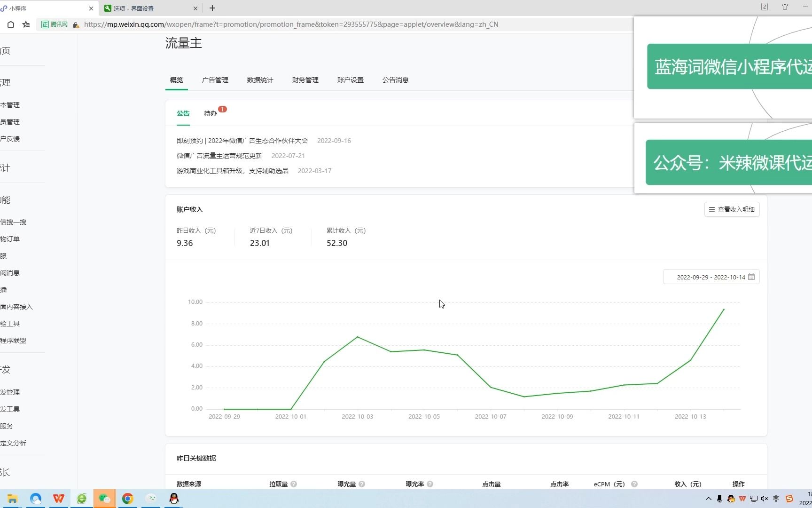Screen dimensions: 812x508
Task: Click the WPS tray icon
Action: 742,499
